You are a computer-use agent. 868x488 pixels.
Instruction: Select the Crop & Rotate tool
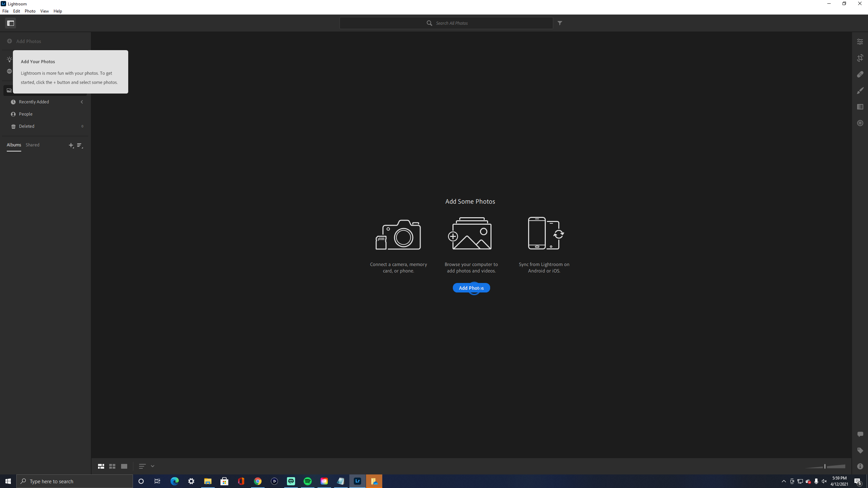pyautogui.click(x=860, y=58)
